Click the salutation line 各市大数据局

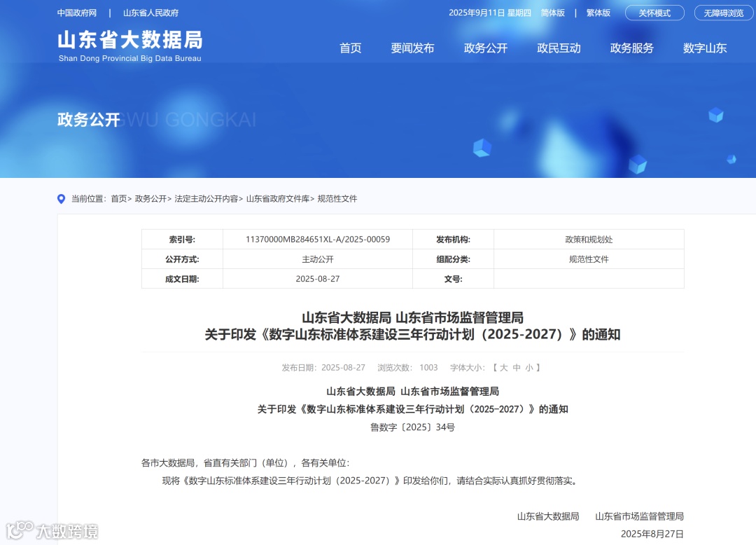coord(246,463)
